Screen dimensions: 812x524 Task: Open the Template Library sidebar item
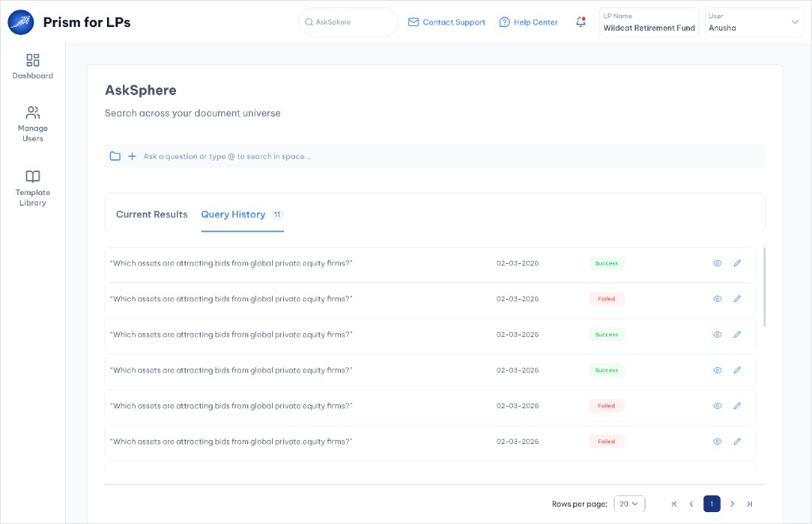[33, 189]
